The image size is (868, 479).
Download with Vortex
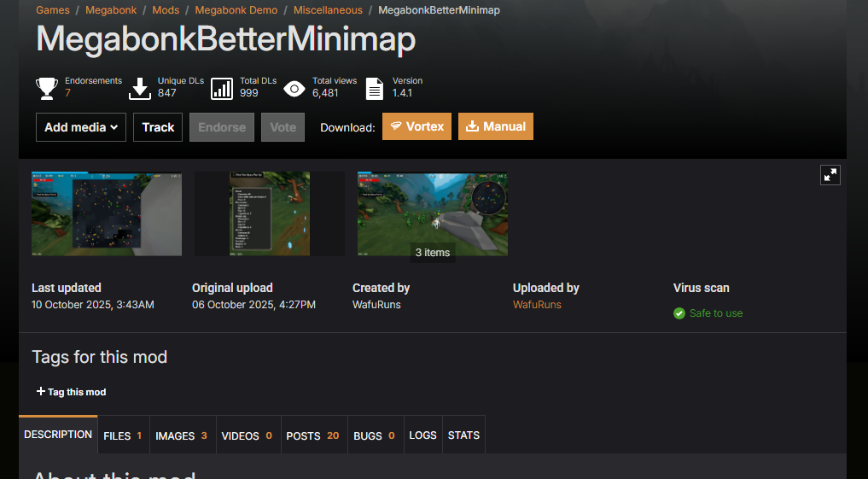coord(417,126)
